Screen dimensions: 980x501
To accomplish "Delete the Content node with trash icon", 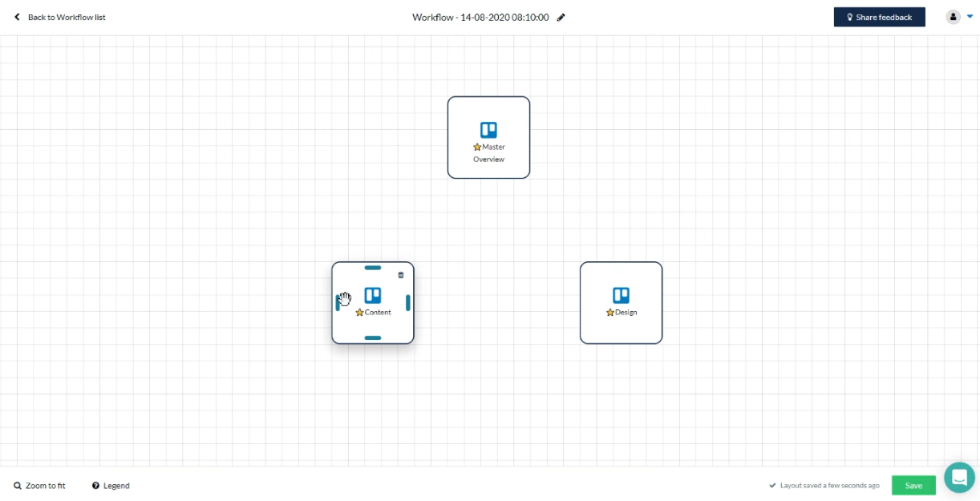I will [x=401, y=275].
